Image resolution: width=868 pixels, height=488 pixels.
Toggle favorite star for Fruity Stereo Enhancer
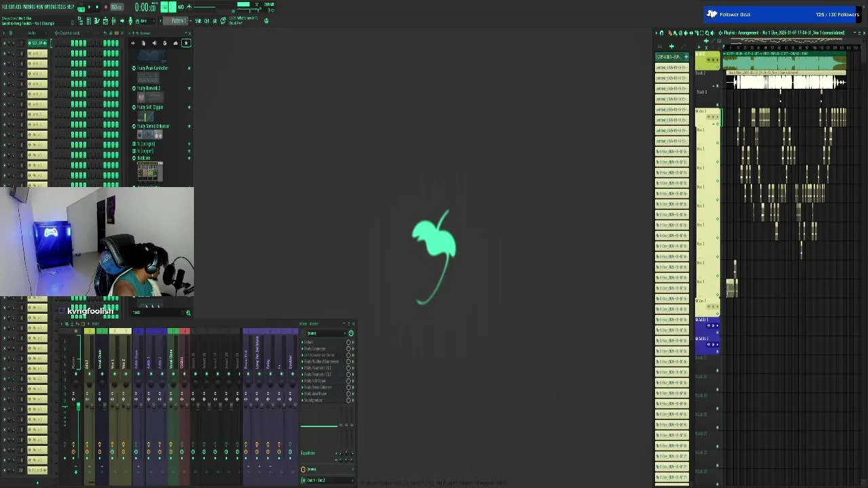189,126
